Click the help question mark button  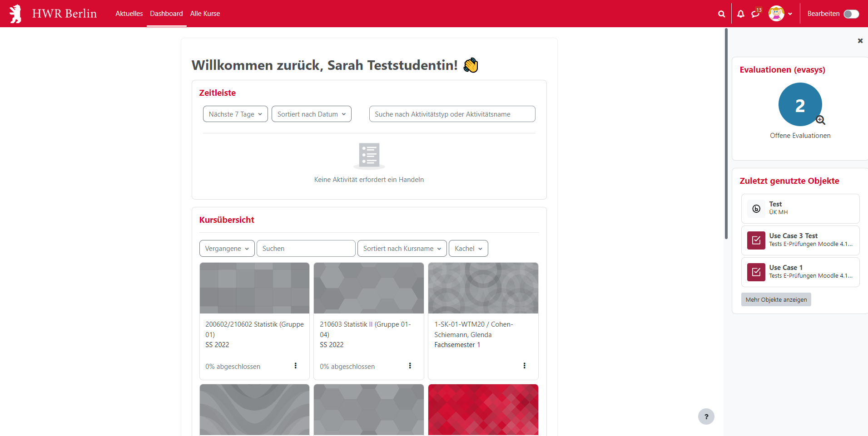[706, 416]
